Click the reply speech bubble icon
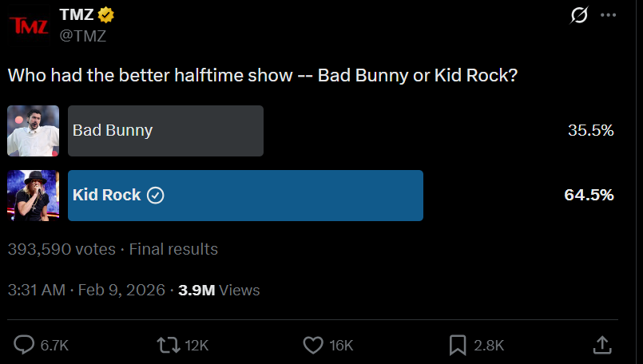 24,345
